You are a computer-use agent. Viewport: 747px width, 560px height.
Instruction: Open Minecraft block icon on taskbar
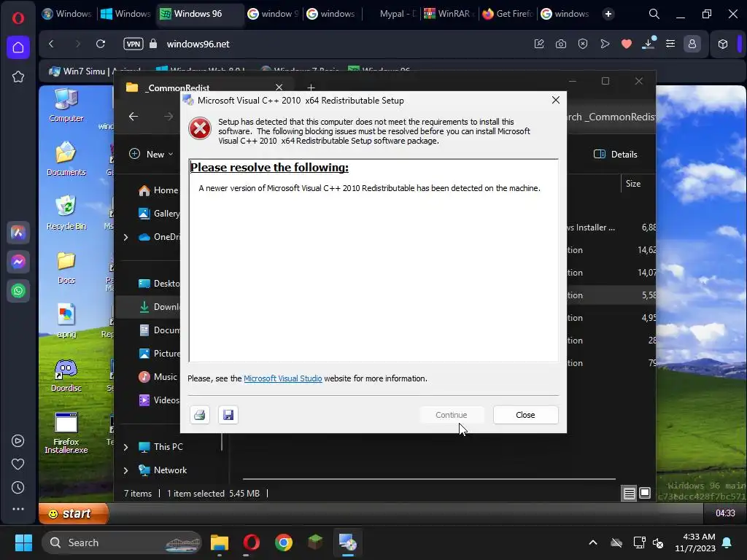[315, 542]
